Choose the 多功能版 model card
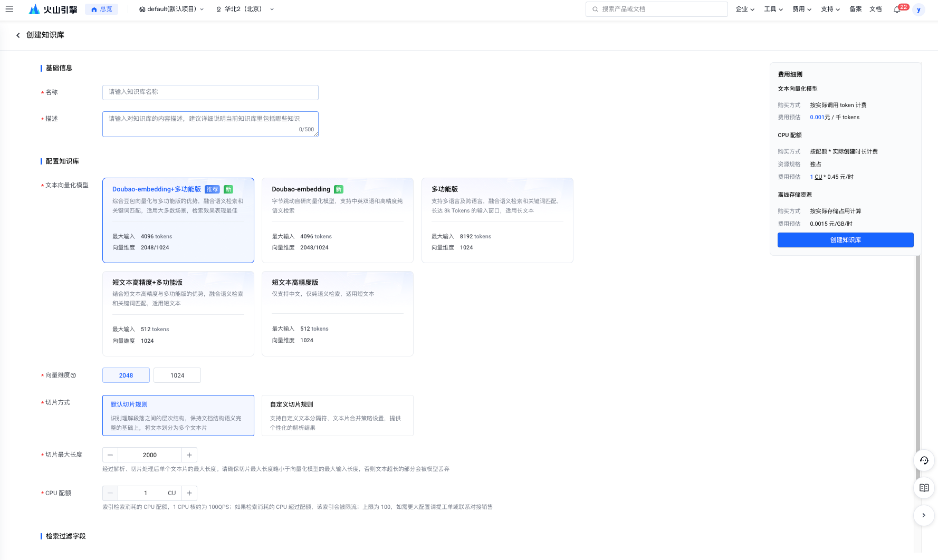Viewport: 938px width, 560px height. [497, 220]
